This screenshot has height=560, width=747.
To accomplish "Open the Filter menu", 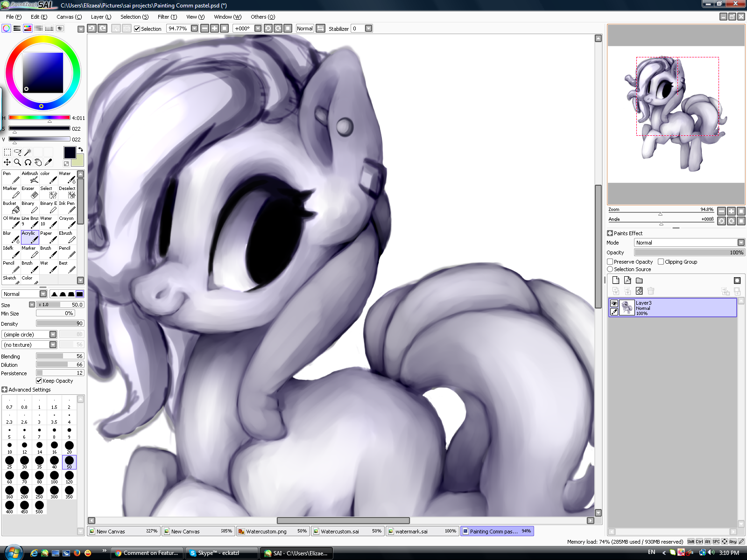I will [167, 17].
